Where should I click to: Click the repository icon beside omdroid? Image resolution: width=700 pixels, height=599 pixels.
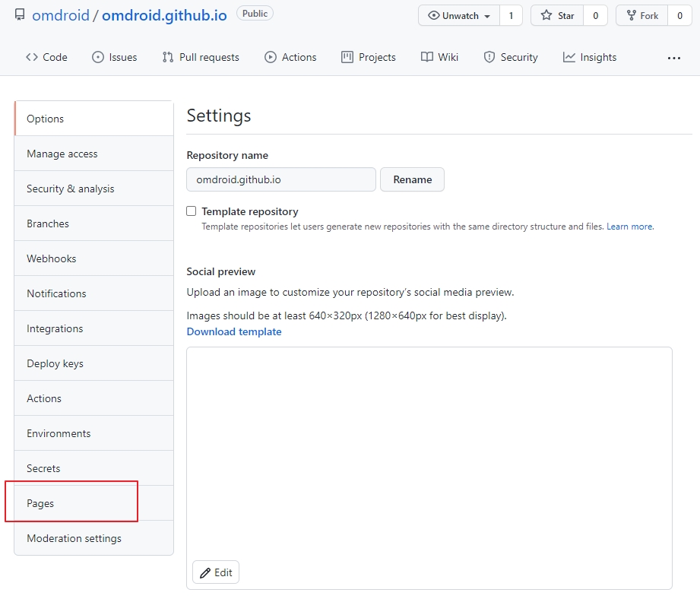click(x=20, y=15)
